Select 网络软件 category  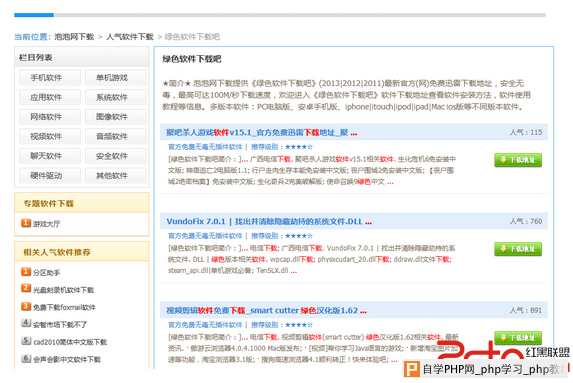pos(50,117)
